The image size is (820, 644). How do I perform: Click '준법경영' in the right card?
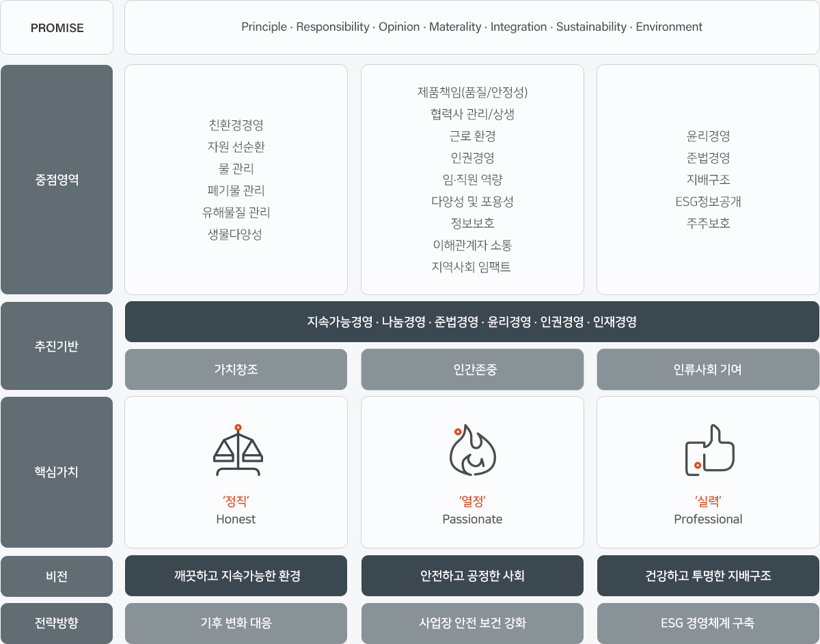click(708, 158)
